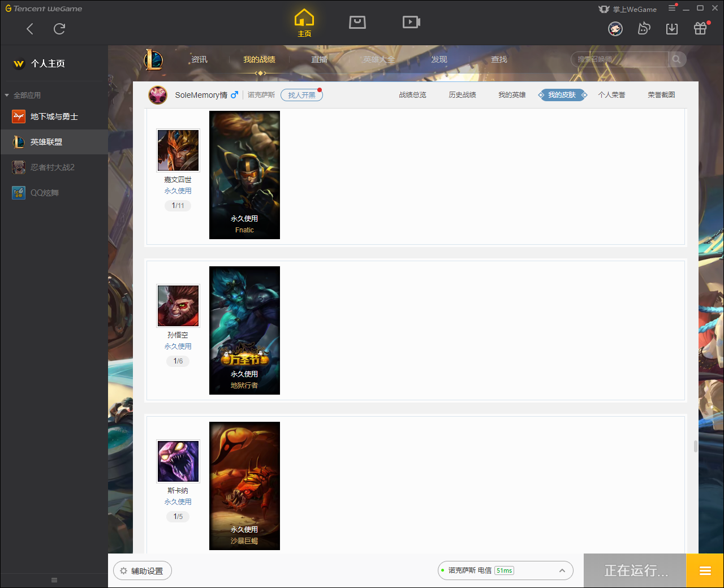The width and height of the screenshot is (724, 588).
Task: Open QQ炫舞 in the sidebar
Action: [54, 193]
